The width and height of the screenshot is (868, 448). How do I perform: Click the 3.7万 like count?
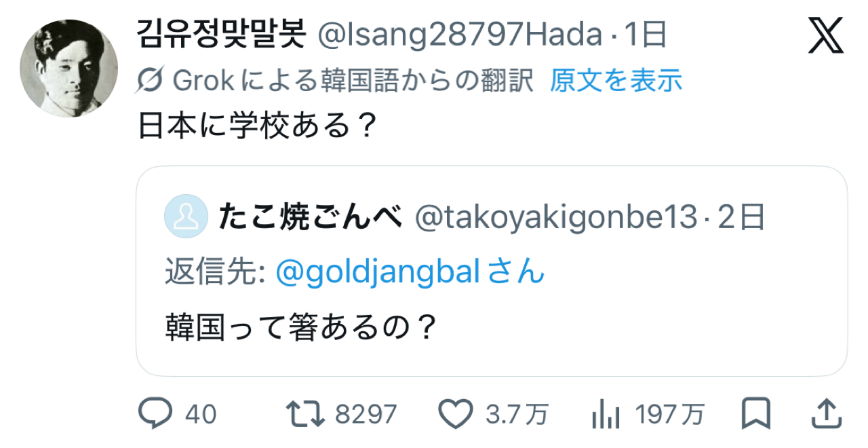click(x=517, y=413)
